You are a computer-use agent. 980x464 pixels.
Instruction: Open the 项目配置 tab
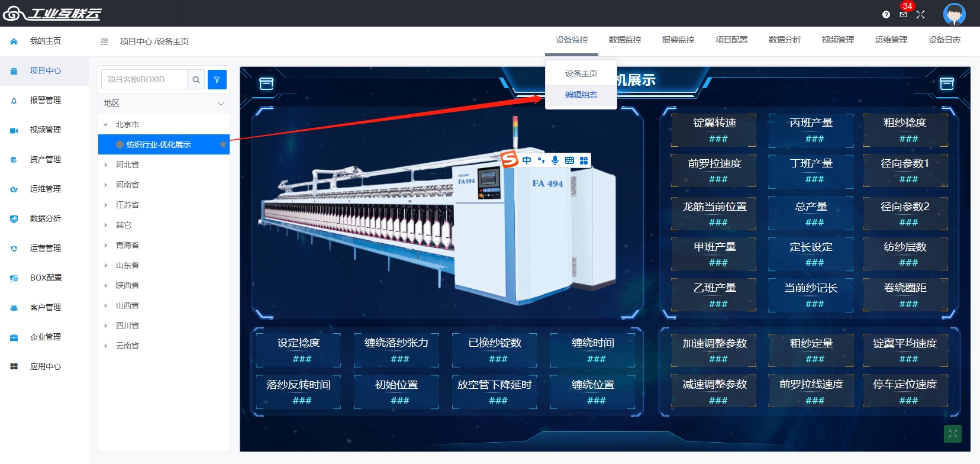(x=731, y=40)
